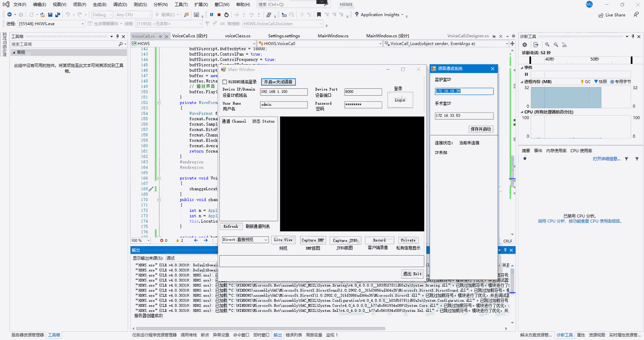Click the 开启or关闭语音 button

point(278,82)
